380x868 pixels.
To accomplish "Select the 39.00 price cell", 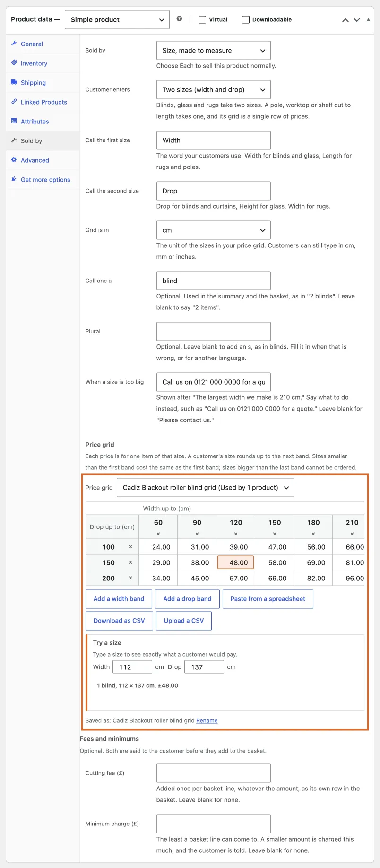I will tap(236, 547).
